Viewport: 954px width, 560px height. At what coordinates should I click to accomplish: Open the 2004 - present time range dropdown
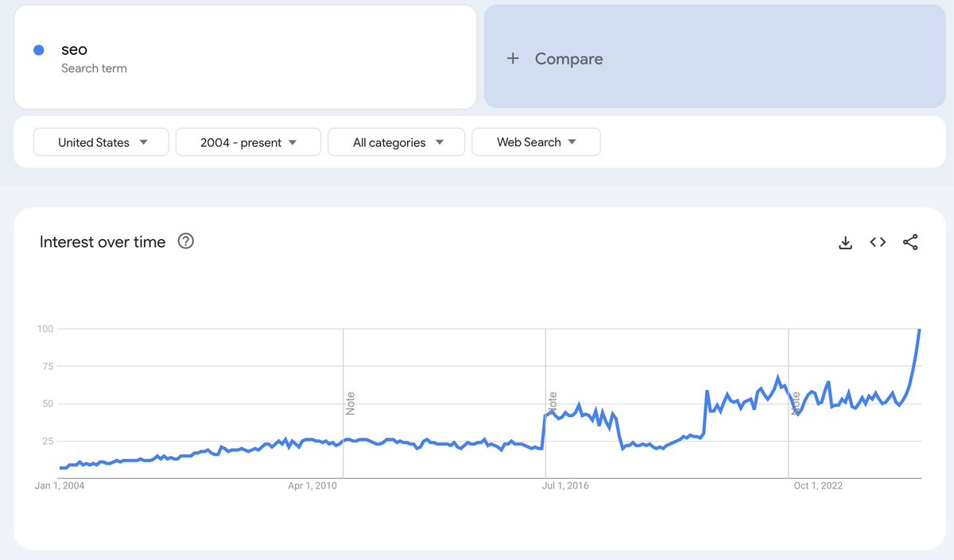pos(248,142)
